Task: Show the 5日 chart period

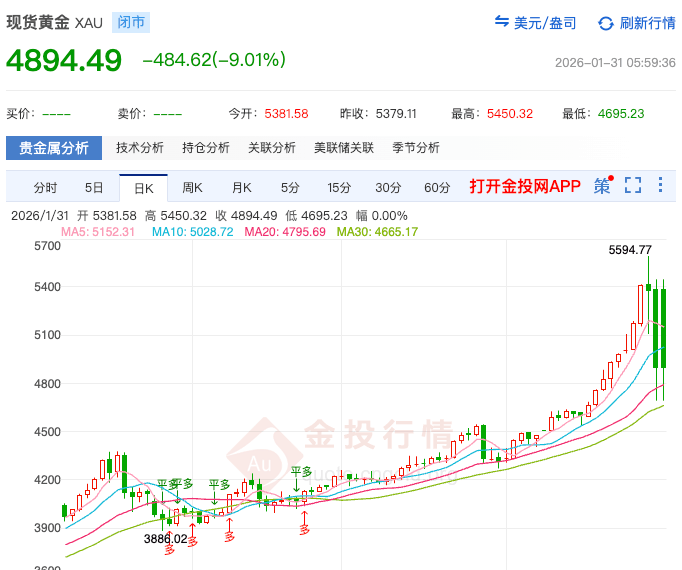Action: pyautogui.click(x=94, y=188)
